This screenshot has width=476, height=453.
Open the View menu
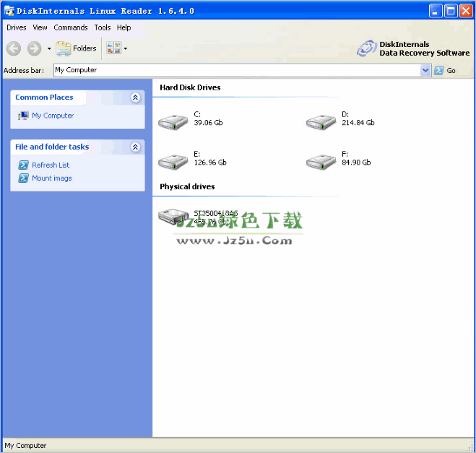(40, 27)
